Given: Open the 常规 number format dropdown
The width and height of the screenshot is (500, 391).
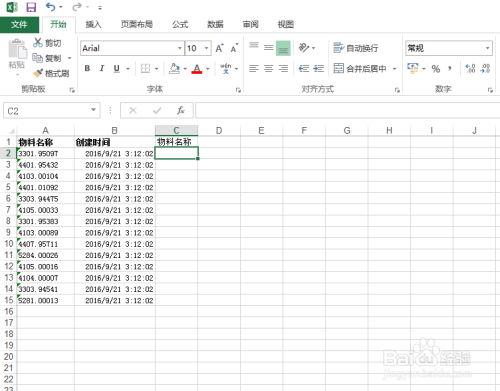Looking at the screenshot, I should tap(488, 48).
